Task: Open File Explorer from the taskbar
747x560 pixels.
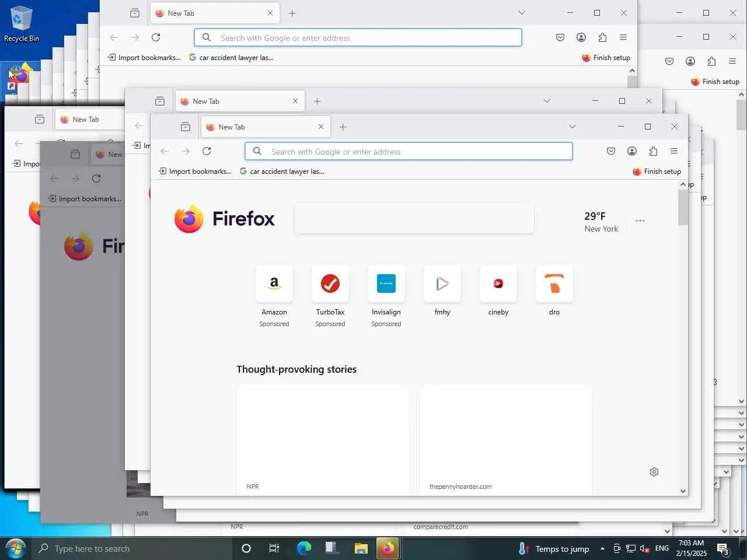Action: (x=361, y=548)
